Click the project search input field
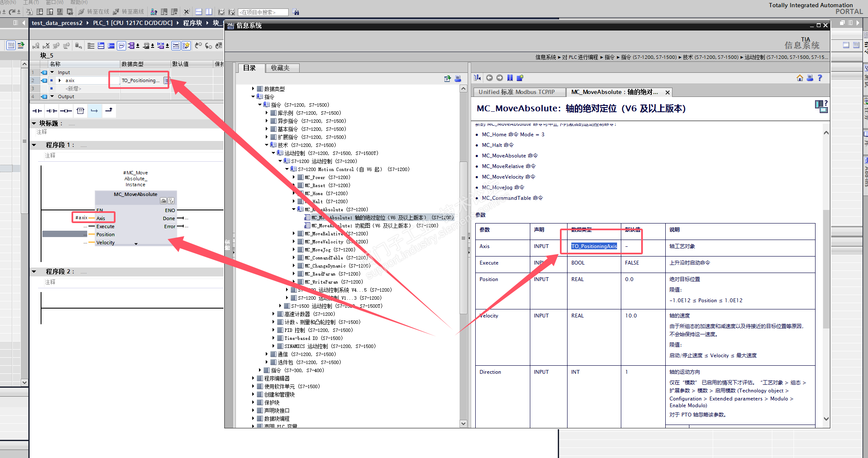The width and height of the screenshot is (868, 458). click(263, 12)
